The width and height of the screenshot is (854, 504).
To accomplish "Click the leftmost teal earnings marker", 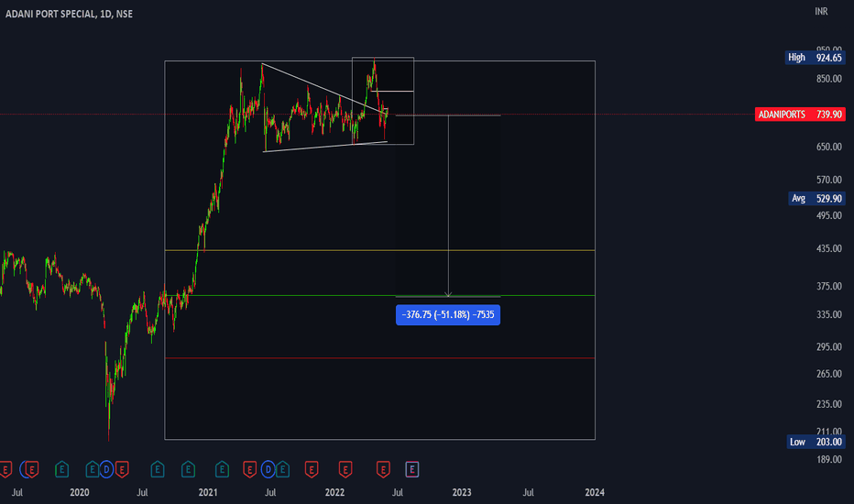I will (x=61, y=469).
